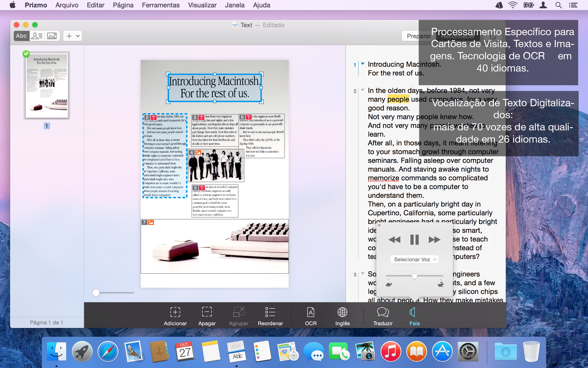
Task: Select the Abc text mode button
Action: (21, 36)
